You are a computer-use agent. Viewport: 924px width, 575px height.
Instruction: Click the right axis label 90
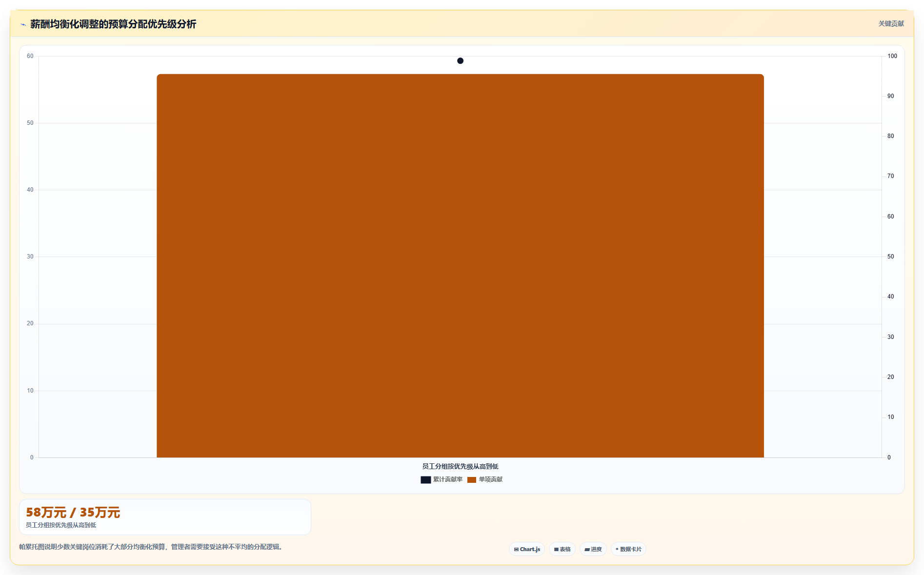[x=891, y=96]
